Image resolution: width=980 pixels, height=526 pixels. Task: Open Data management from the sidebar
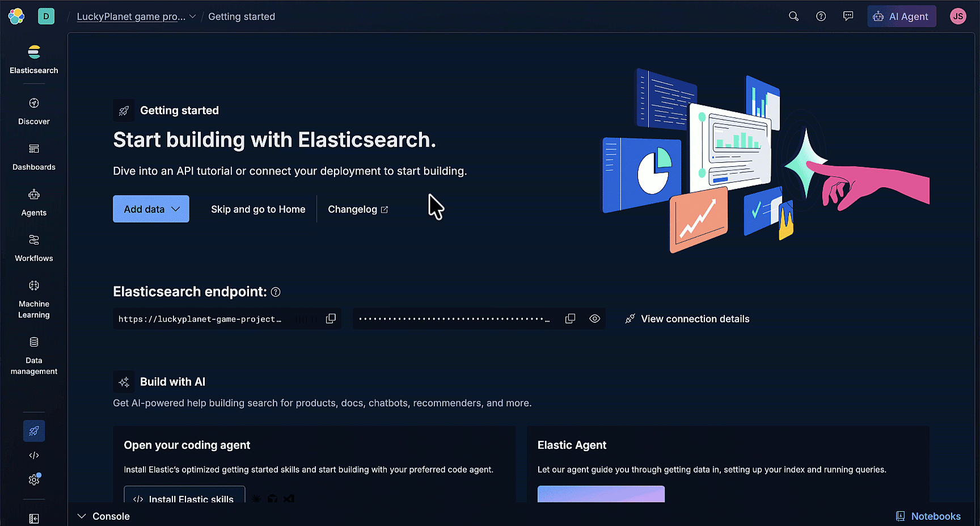pyautogui.click(x=34, y=356)
